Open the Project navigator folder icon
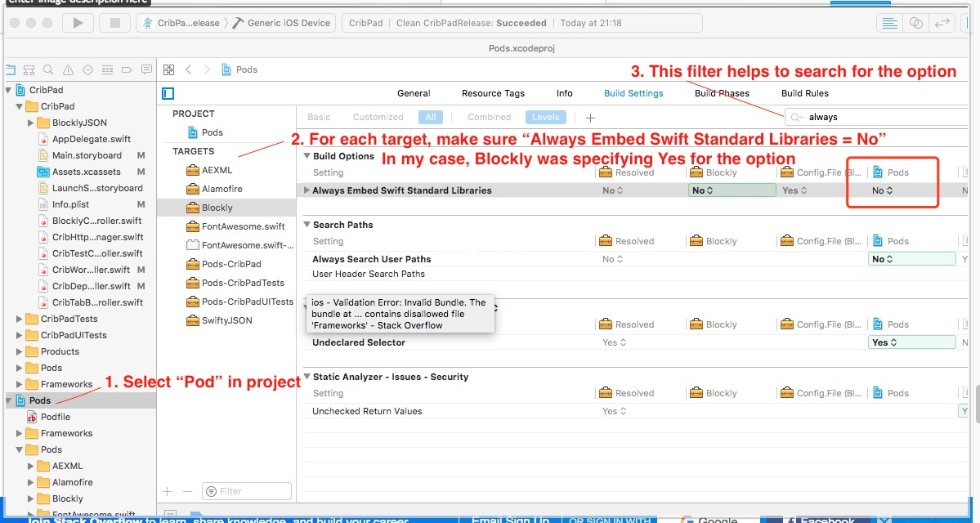 pos(9,69)
